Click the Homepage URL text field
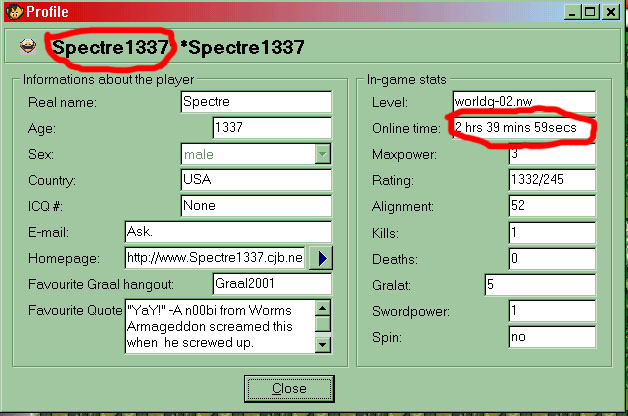 point(213,258)
